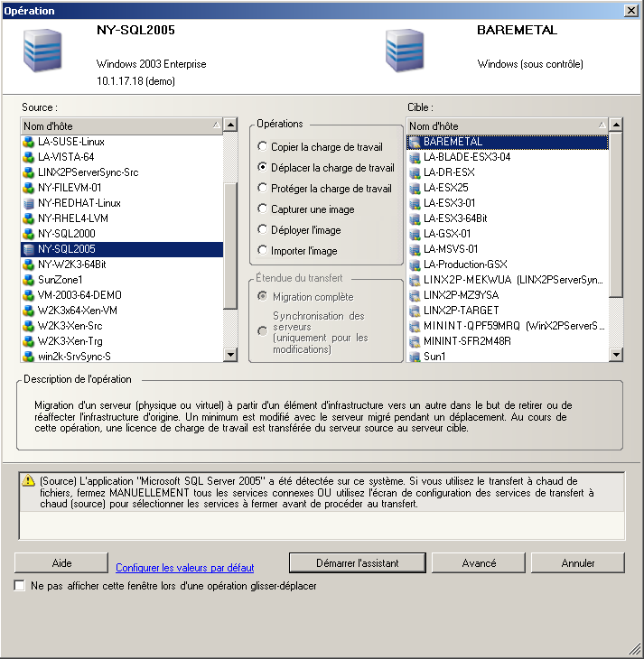Select Sun1 in the target list

[508, 357]
